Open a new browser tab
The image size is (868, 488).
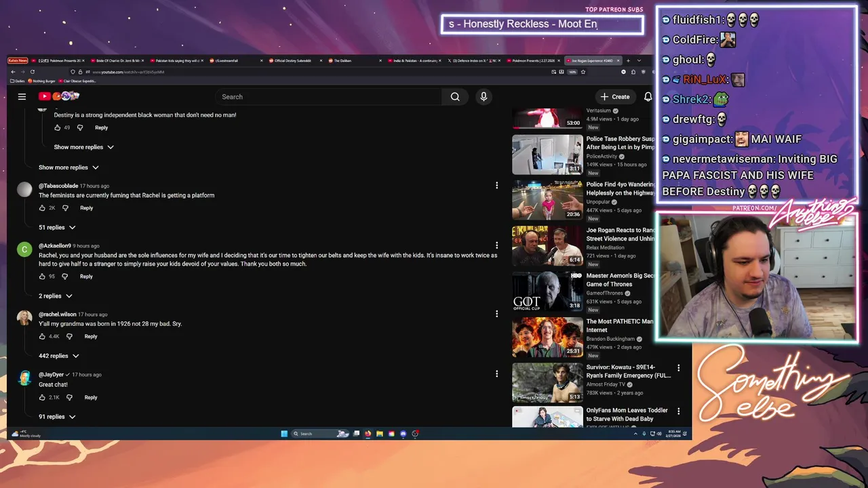pyautogui.click(x=628, y=60)
